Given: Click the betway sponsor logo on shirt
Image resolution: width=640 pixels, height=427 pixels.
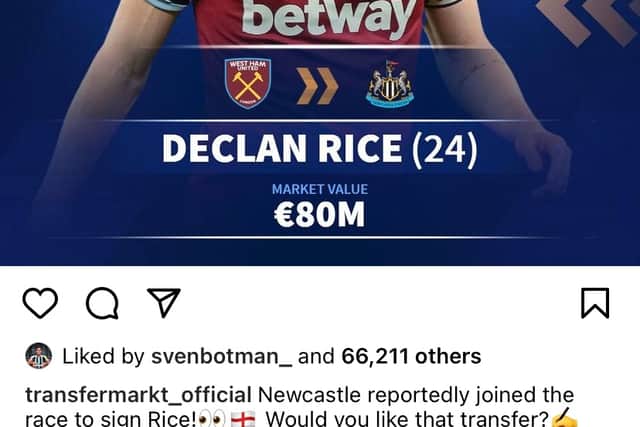Looking at the screenshot, I should (329, 16).
